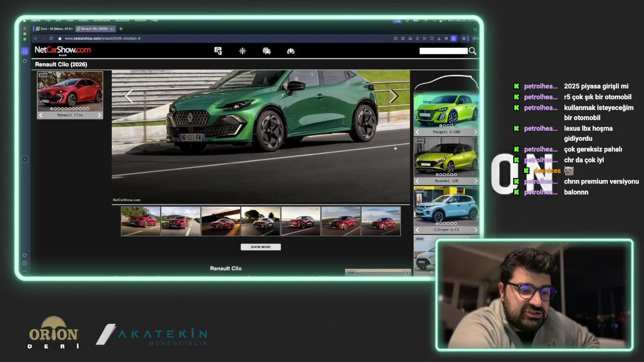Select the first thumbnail in the photo strip
The height and width of the screenshot is (362, 644).
coord(140,221)
